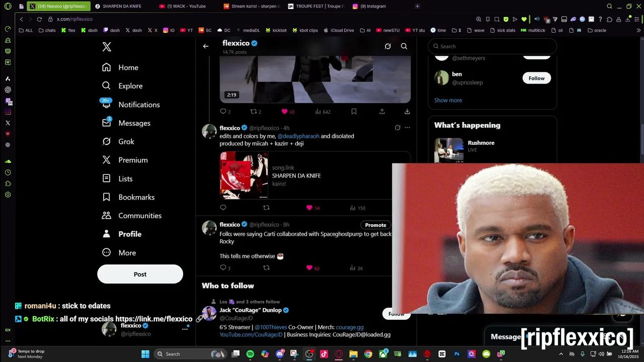Image resolution: width=644 pixels, height=362 pixels.
Task: Click the X logo in sidebar
Action: (107, 47)
